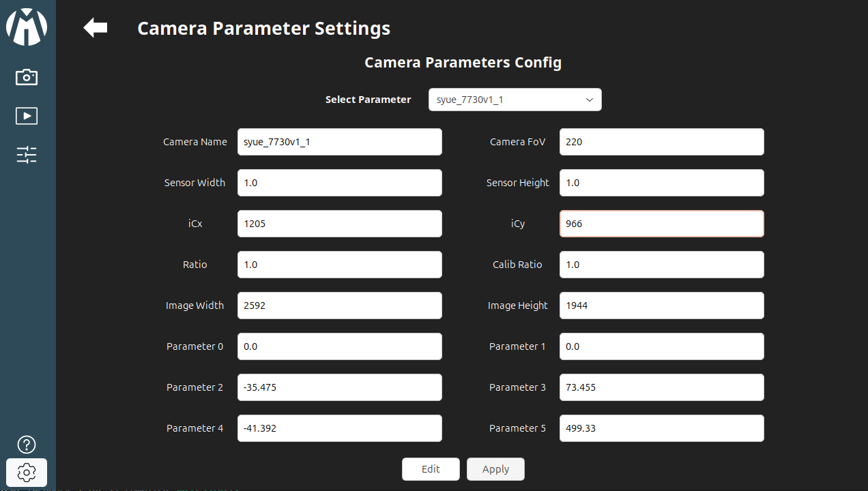Open the sliders adjustment icon in sidebar
The width and height of the screenshot is (868, 491).
pyautogui.click(x=27, y=155)
